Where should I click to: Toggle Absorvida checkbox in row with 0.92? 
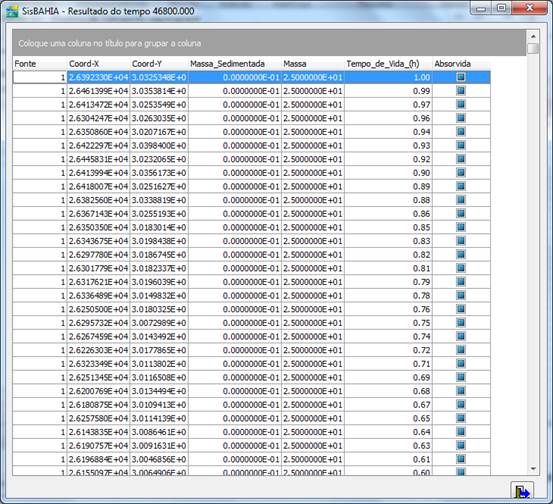[x=461, y=159]
